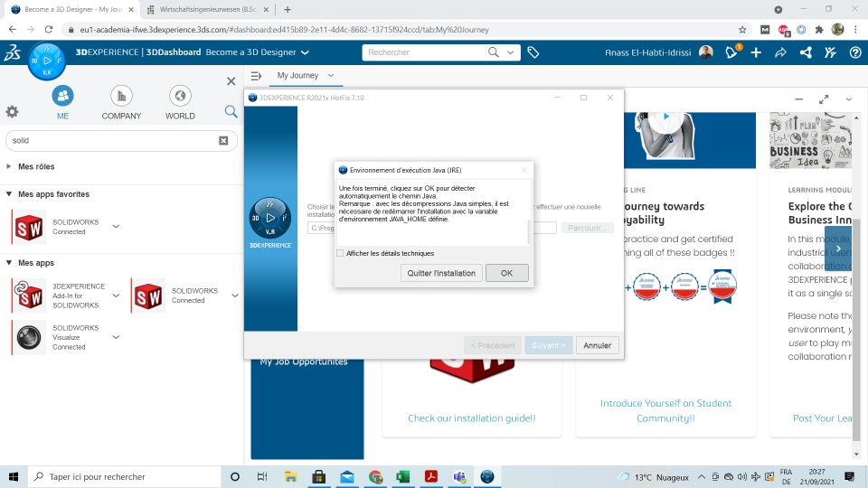Click the compass panel search magnifier
868x488 pixels.
231,112
